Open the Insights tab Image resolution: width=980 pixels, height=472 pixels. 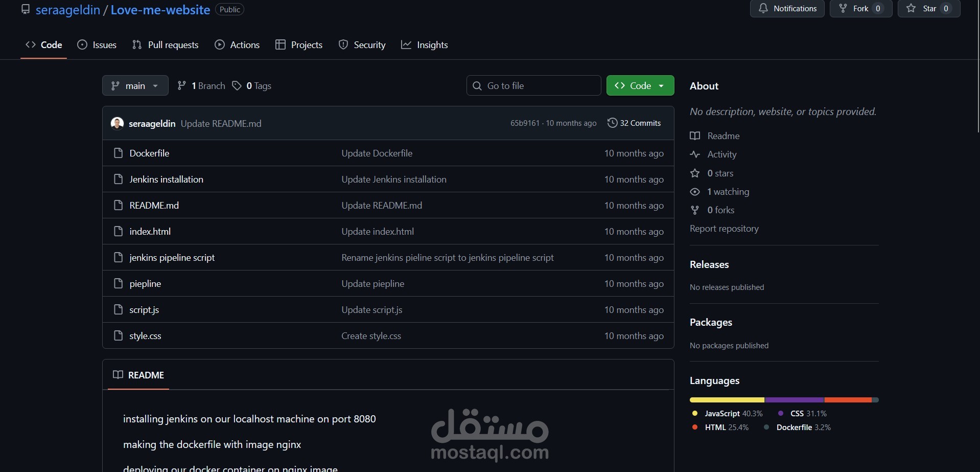tap(425, 45)
